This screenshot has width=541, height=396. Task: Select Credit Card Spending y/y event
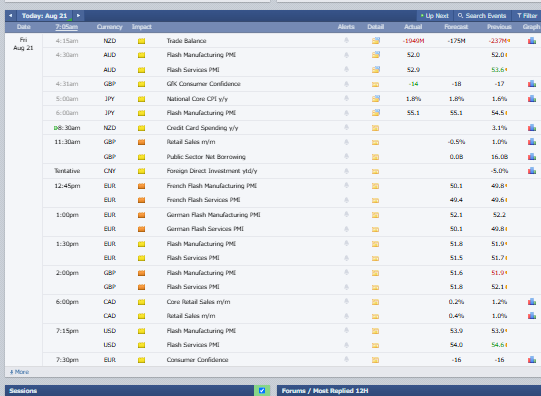tap(203, 128)
